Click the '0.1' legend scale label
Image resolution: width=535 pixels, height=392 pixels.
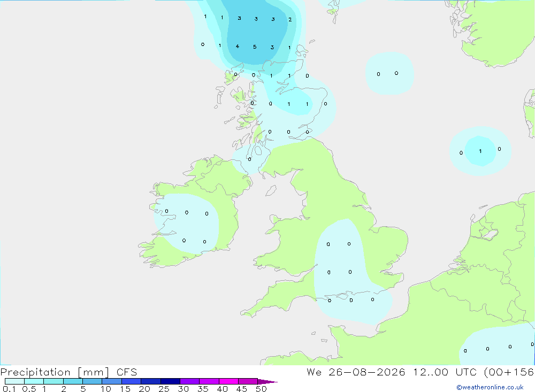coord(9,389)
